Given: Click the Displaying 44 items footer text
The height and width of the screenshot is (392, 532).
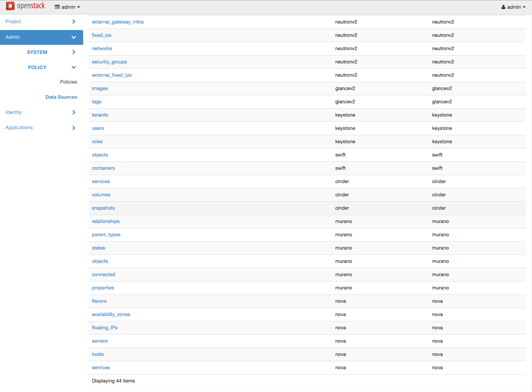Looking at the screenshot, I should coord(113,381).
